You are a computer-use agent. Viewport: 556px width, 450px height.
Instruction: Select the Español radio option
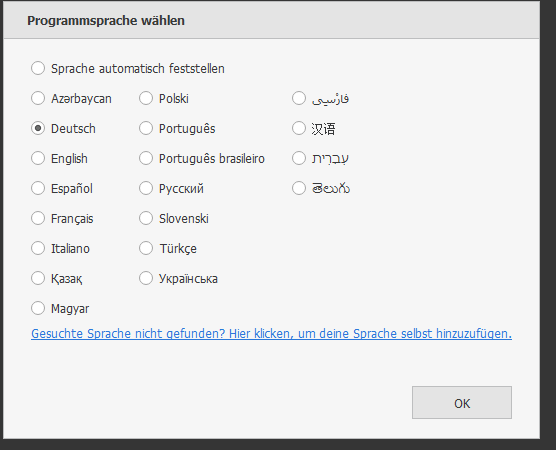point(38,188)
